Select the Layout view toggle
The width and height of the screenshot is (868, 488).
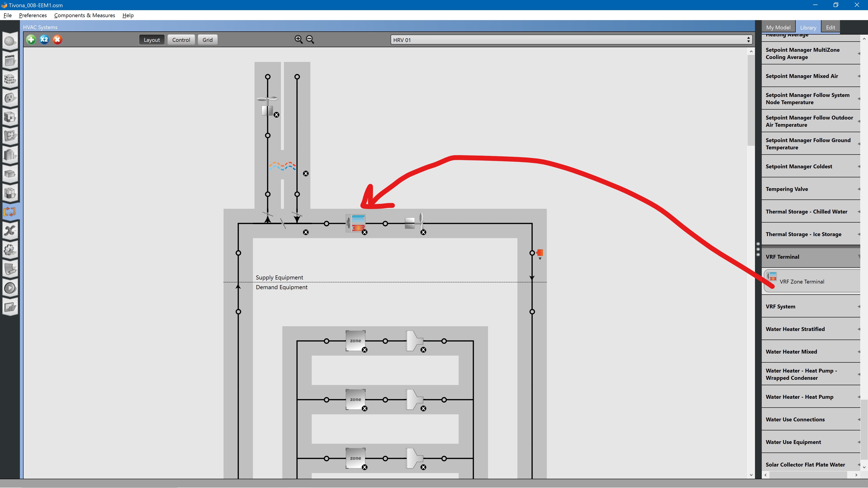(x=152, y=40)
